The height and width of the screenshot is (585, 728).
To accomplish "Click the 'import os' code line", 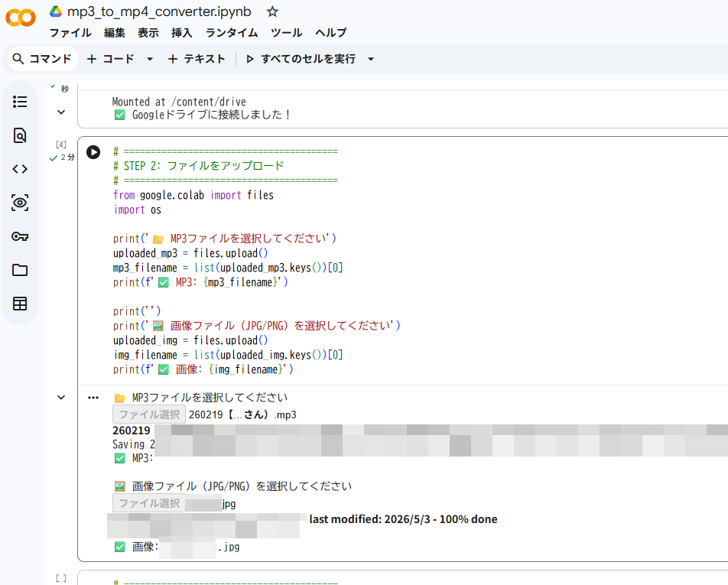I will click(x=137, y=210).
